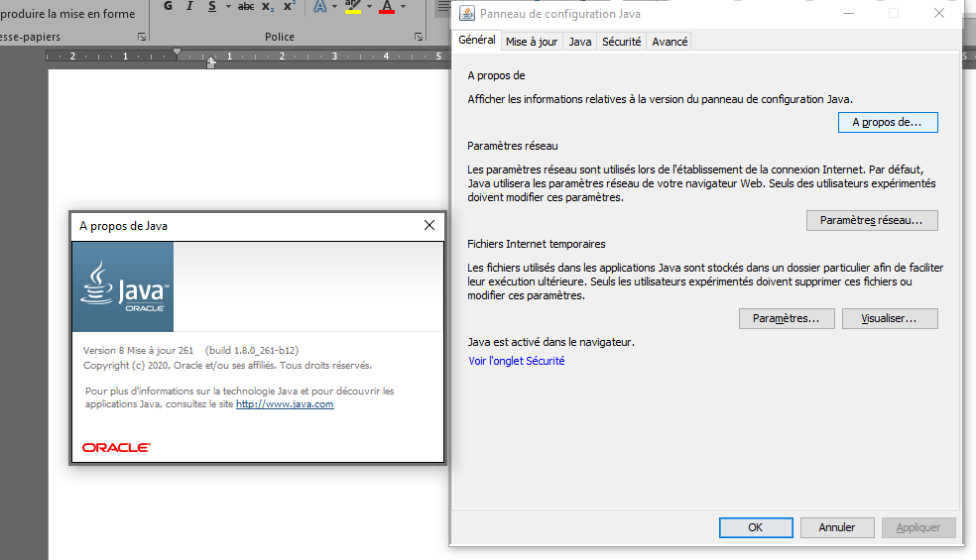Image resolution: width=976 pixels, height=560 pixels.
Task: Expand the text effects dropdown arrow
Action: [x=335, y=6]
